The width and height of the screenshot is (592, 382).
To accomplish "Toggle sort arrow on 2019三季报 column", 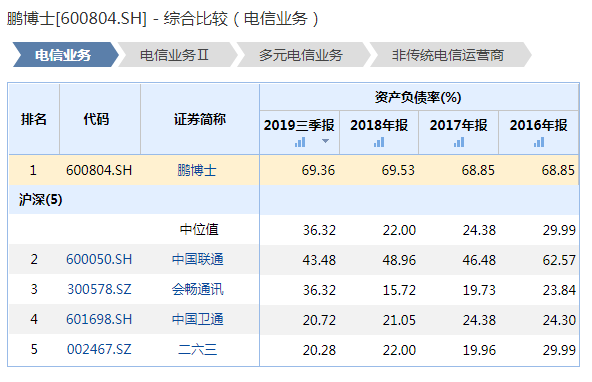I will tap(325, 141).
